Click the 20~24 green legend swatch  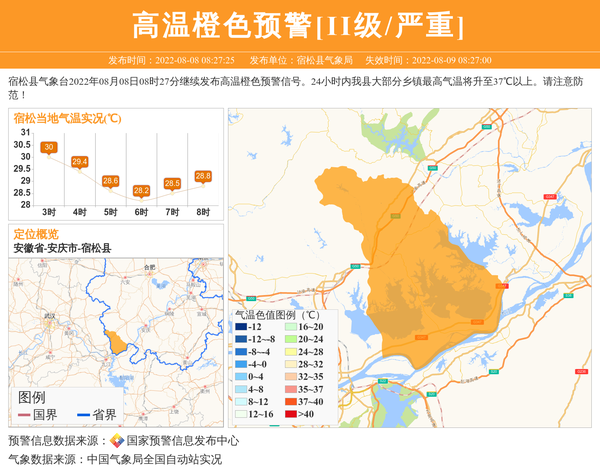click(x=290, y=340)
